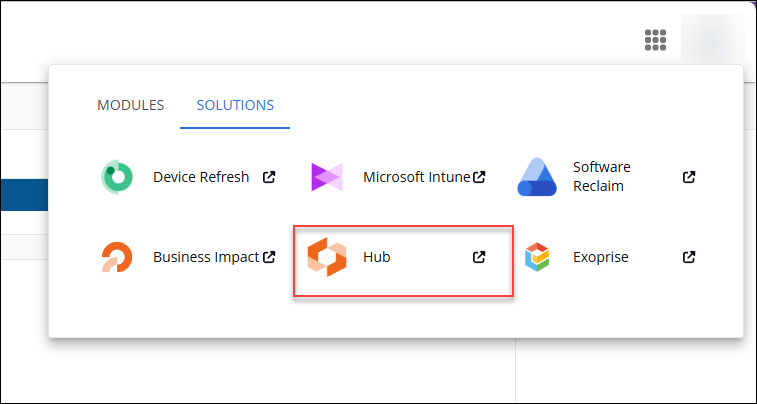Switch to the Modules tab
The width and height of the screenshot is (757, 404).
tap(130, 105)
